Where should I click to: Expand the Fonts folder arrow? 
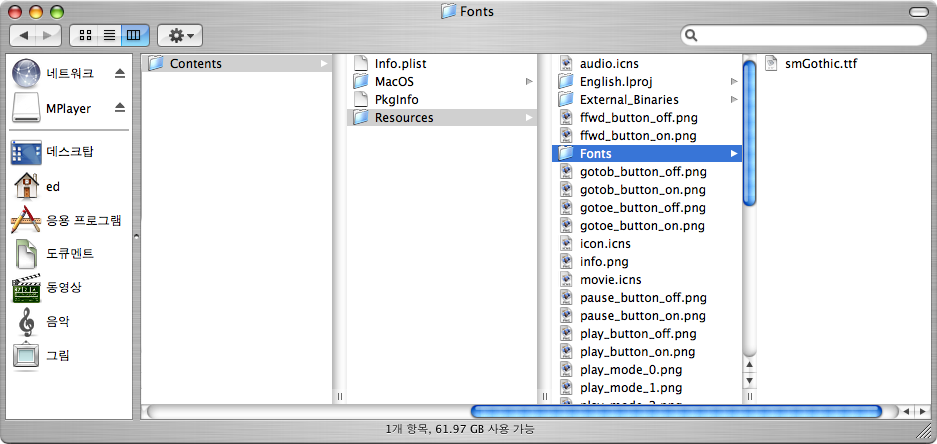tap(734, 154)
